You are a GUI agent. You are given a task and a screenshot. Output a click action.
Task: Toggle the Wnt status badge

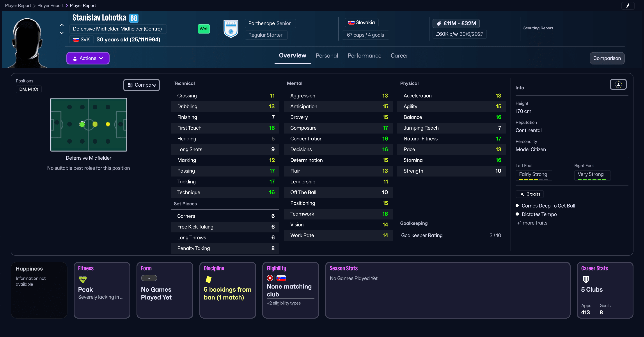pyautogui.click(x=204, y=29)
